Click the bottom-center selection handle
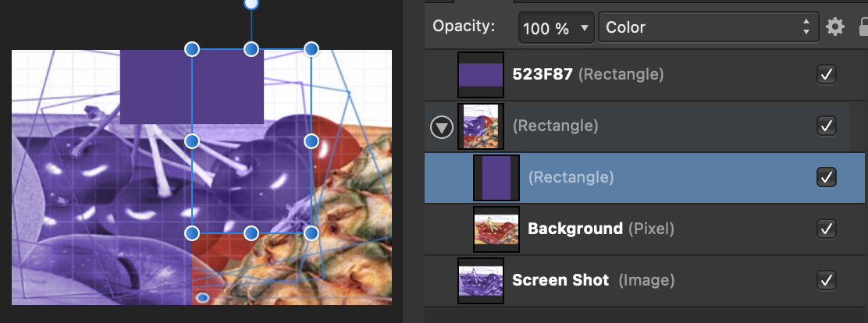Screen dimensions: 868x323 [251, 232]
